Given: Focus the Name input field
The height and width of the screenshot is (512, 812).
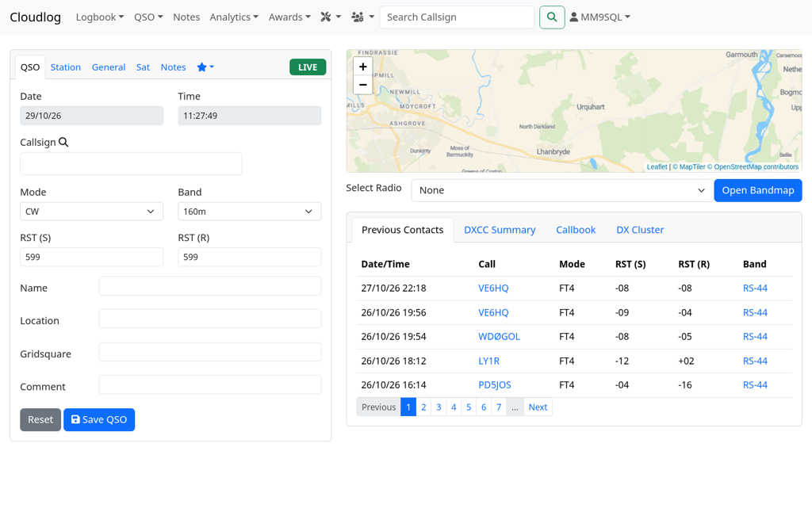Looking at the screenshot, I should (209, 286).
